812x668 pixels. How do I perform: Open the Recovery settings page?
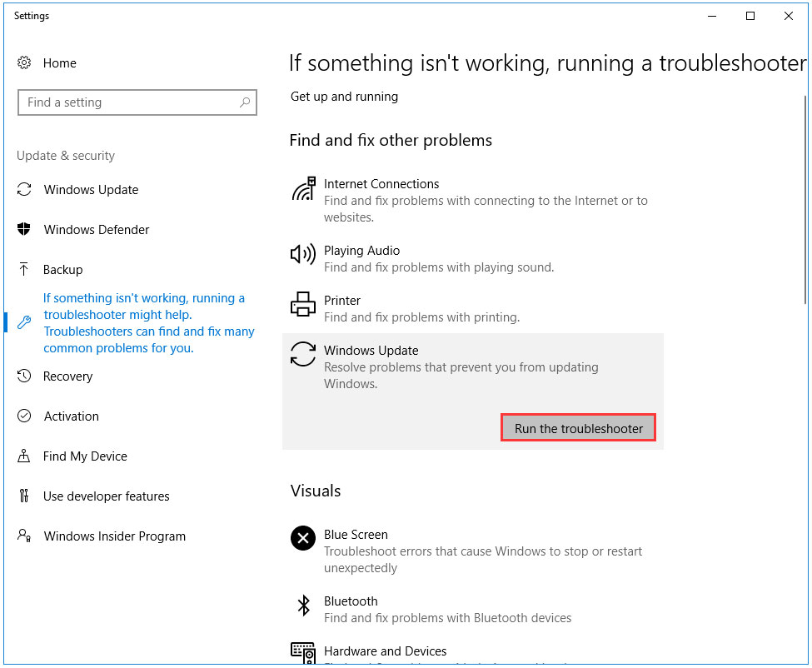click(x=67, y=376)
